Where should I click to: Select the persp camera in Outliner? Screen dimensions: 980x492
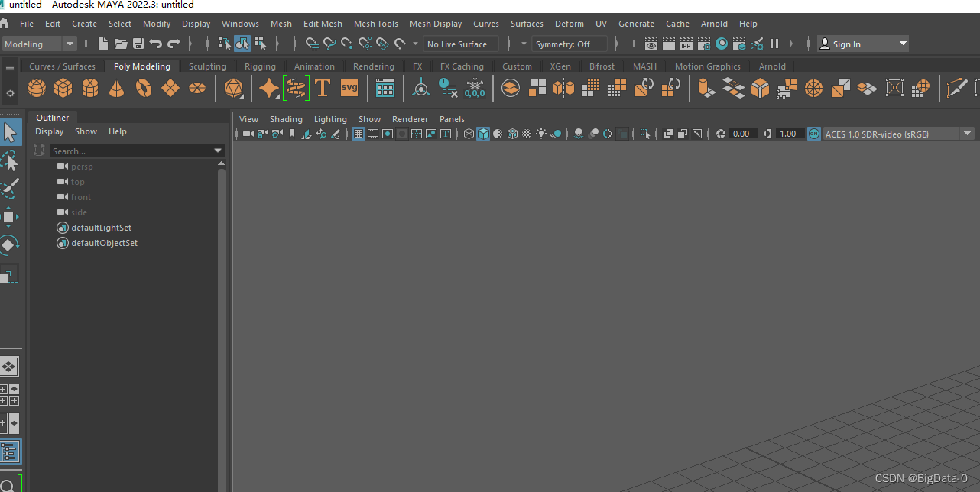click(82, 167)
